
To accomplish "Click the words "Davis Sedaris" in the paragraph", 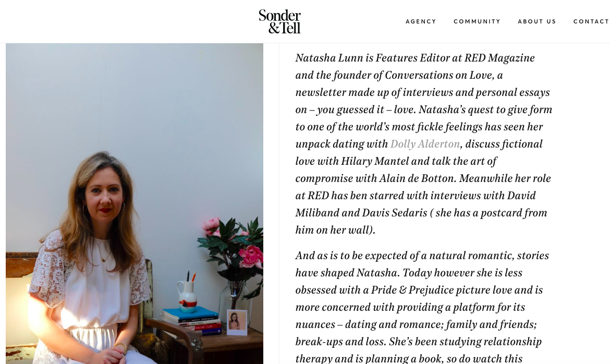I will coord(395,213).
